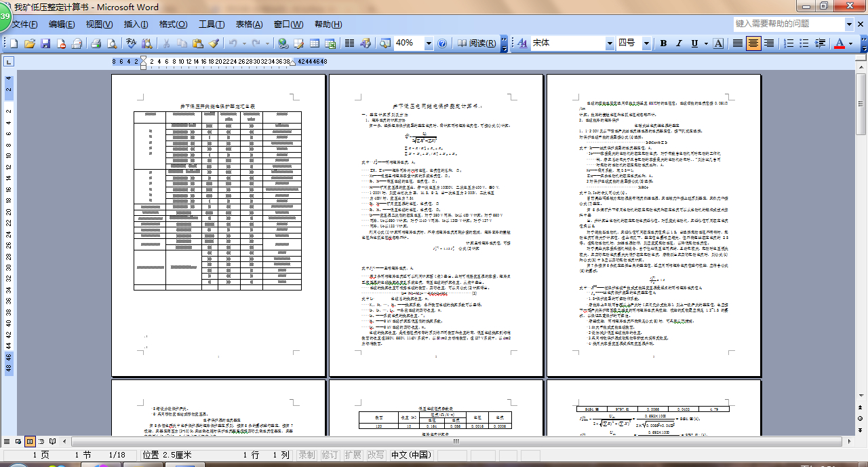Open the 文件(F) menu
Viewport: 868px width, 467px height.
24,24
